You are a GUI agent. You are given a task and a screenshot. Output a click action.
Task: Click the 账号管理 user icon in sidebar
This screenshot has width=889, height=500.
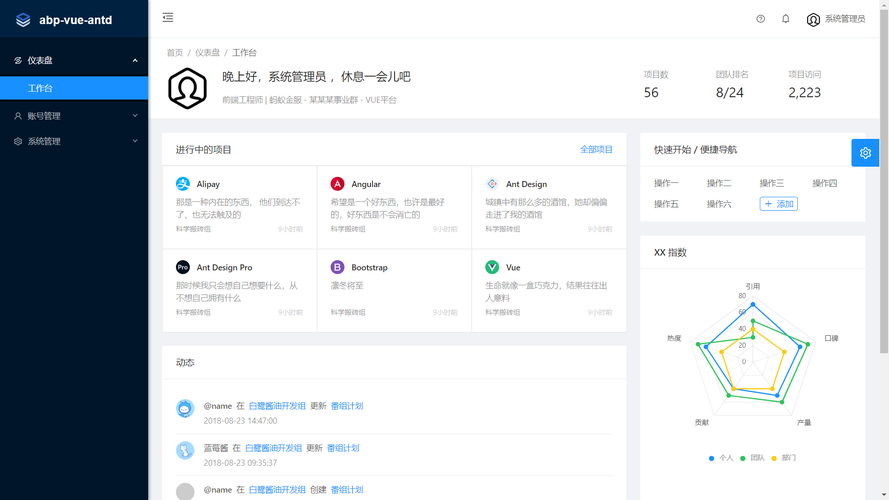18,116
